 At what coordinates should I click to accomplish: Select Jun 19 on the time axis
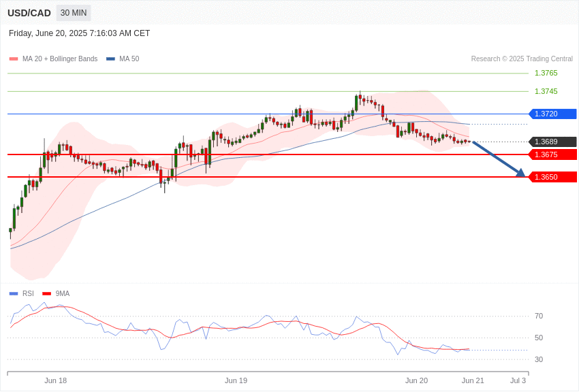pos(236,380)
